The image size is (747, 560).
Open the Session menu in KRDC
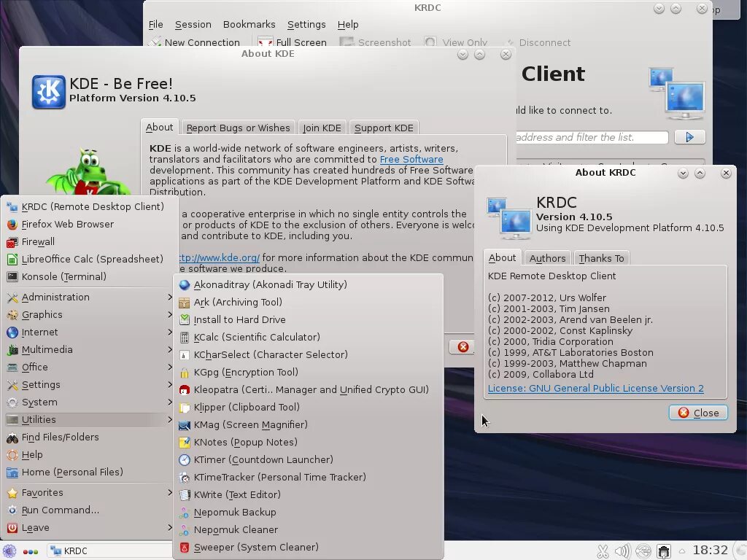coord(193,24)
